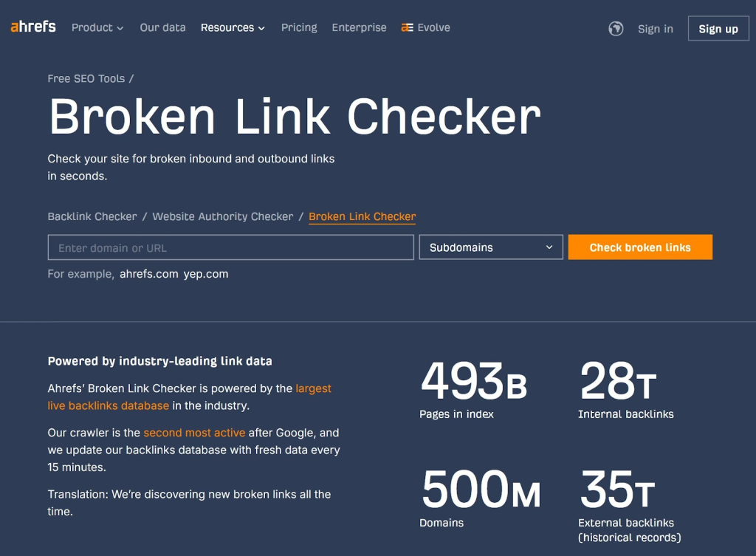Open the language globe icon
Screen dimensions: 756x556
[x=616, y=29]
